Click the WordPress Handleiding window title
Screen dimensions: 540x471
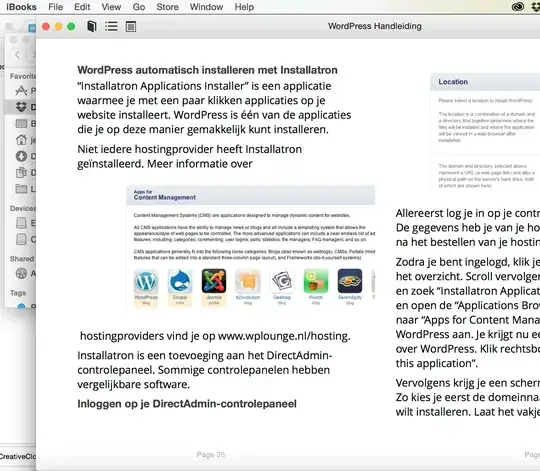coord(375,26)
